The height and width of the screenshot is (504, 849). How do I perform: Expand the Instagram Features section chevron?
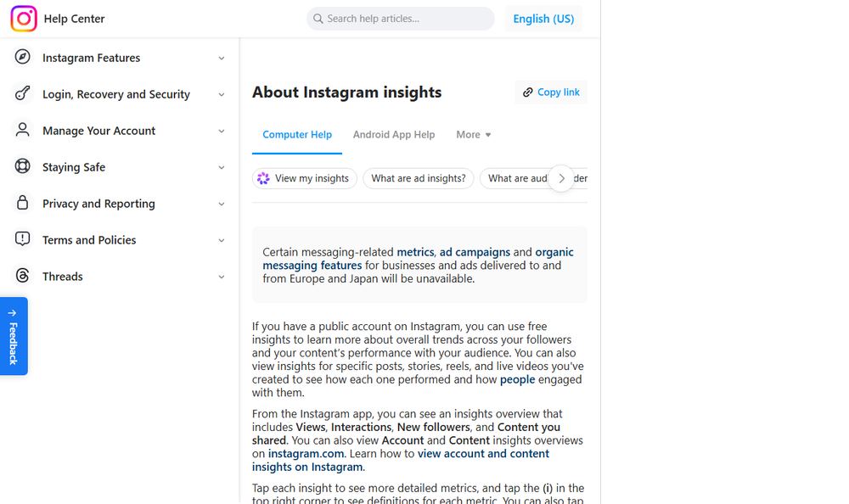coord(222,58)
